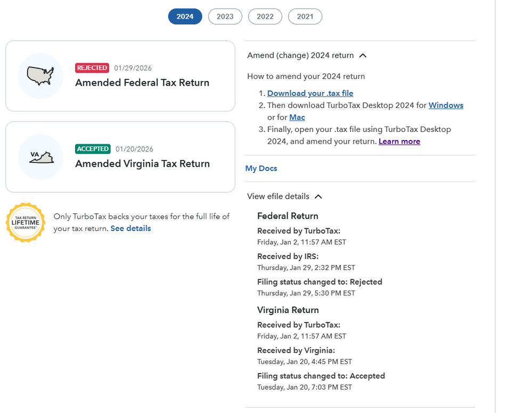Viewport: 532px width, 413px height.
Task: Open the My Docs link
Action: 261,169
